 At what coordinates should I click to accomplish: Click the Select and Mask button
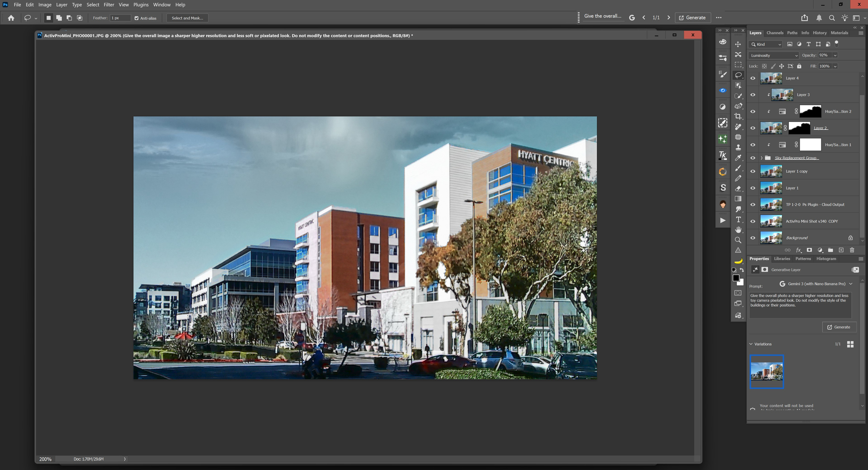click(187, 18)
